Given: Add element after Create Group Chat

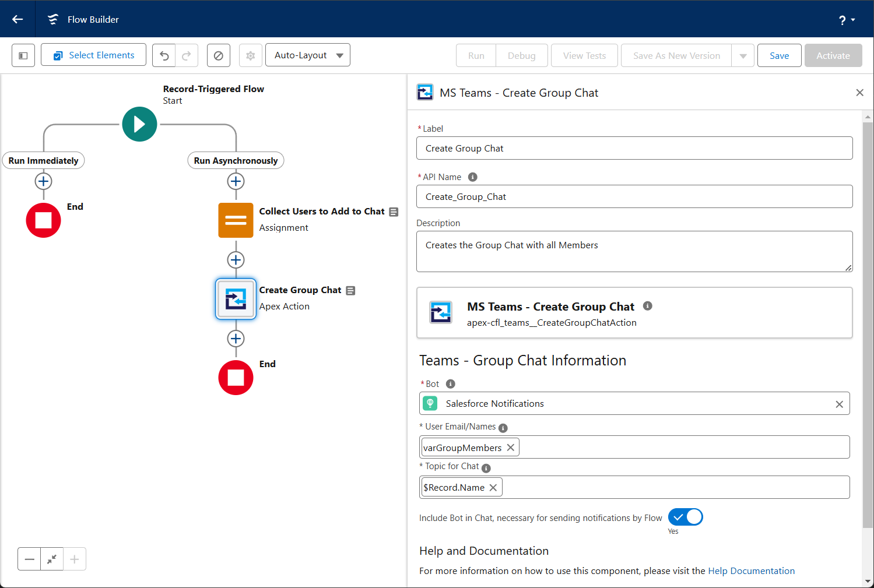Looking at the screenshot, I should 236,339.
